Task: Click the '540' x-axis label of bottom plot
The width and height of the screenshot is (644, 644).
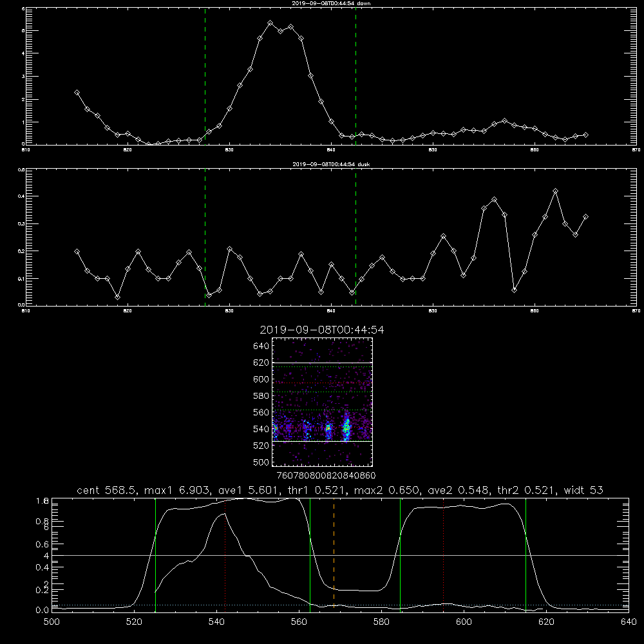Action: click(x=216, y=622)
